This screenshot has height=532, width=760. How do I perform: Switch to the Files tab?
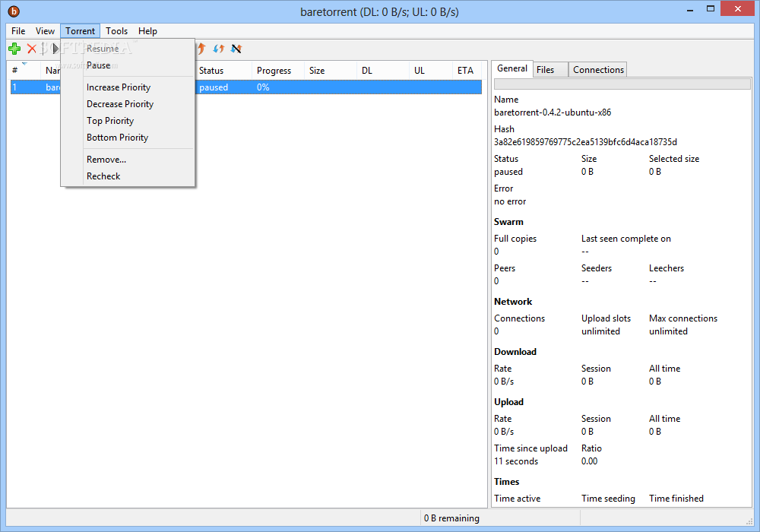[550, 70]
